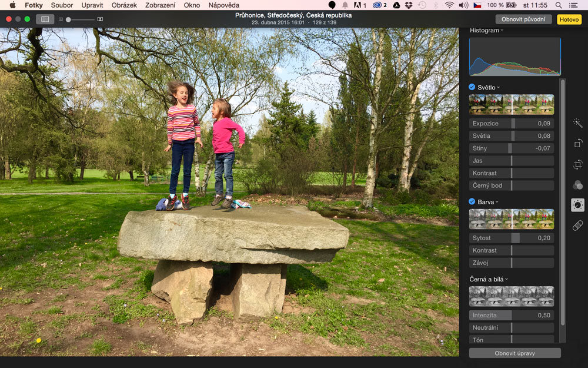
Task: Click the Enhance magic wand tool
Action: point(577,123)
